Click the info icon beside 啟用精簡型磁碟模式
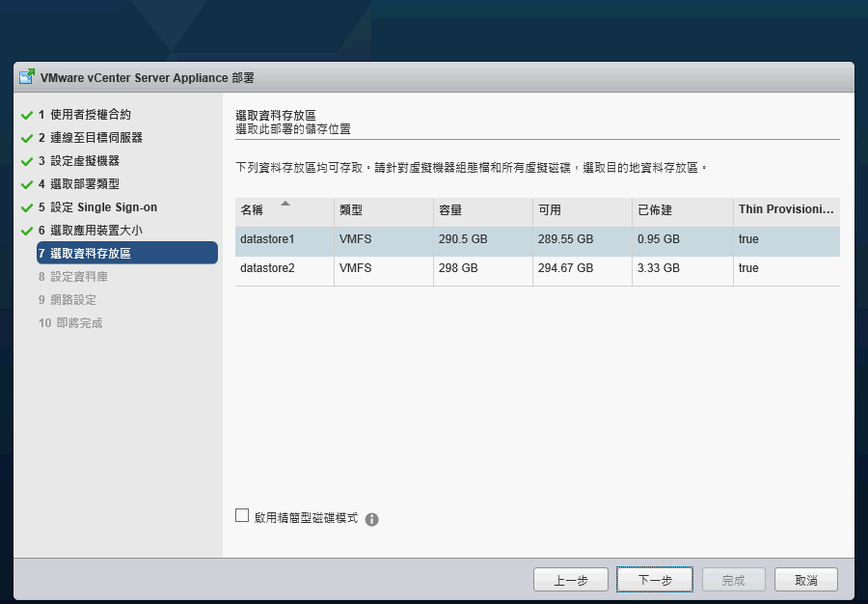This screenshot has height=604, width=868. (x=372, y=519)
